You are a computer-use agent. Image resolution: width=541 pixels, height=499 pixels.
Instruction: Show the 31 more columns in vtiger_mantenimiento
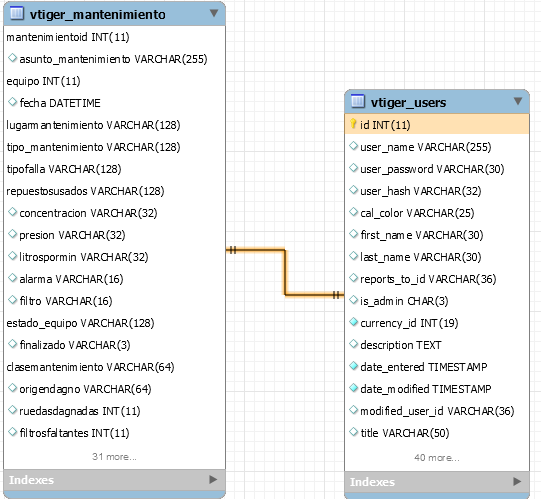point(114,457)
